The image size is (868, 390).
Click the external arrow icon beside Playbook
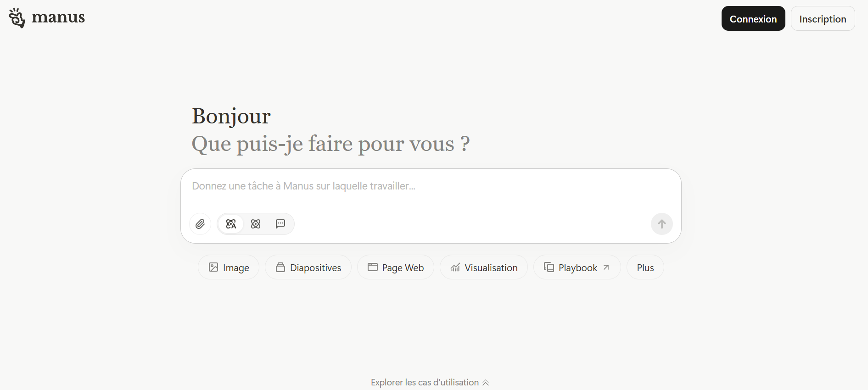click(x=606, y=267)
